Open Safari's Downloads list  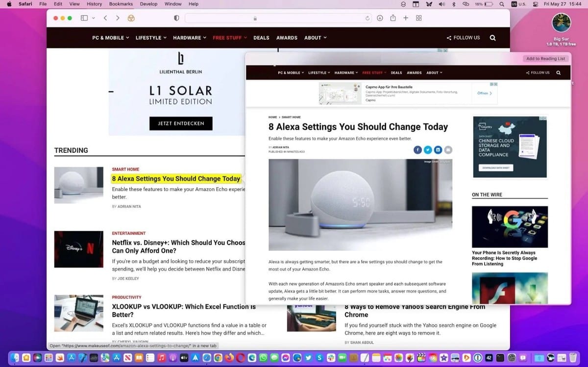(x=380, y=18)
